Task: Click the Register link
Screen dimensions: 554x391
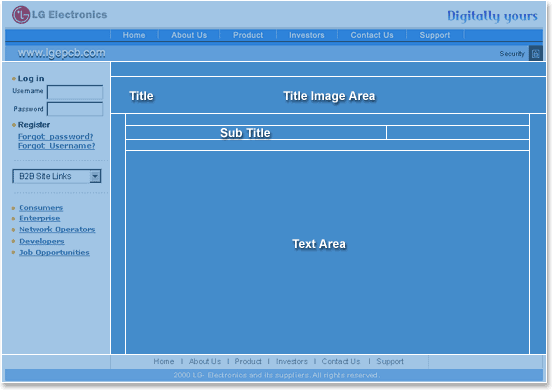Action: point(34,125)
